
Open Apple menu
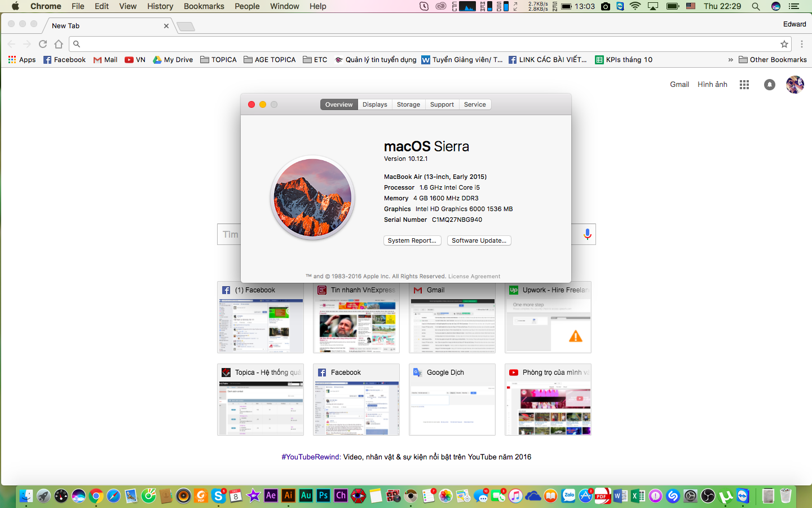[15, 6]
